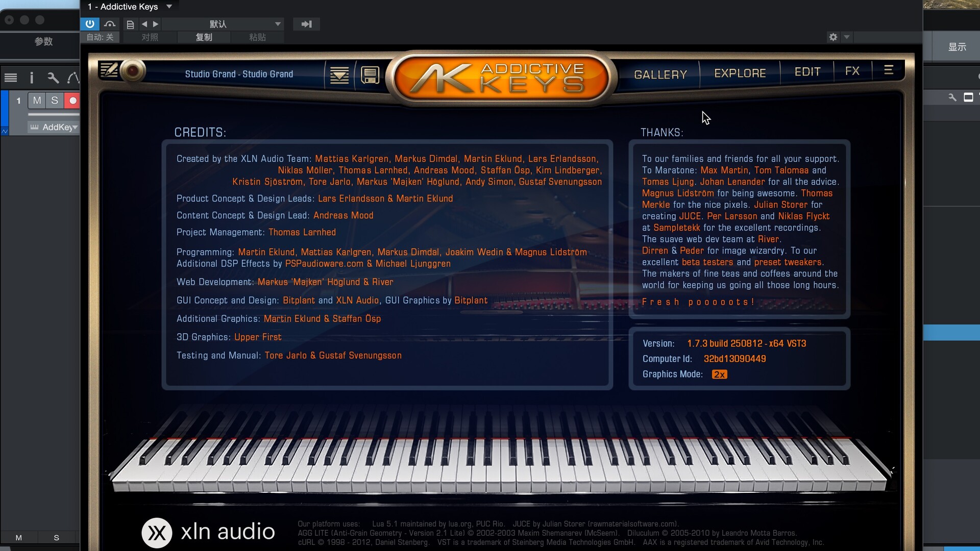Image resolution: width=980 pixels, height=551 pixels.
Task: Click the 参数 parameter label
Action: click(x=43, y=41)
